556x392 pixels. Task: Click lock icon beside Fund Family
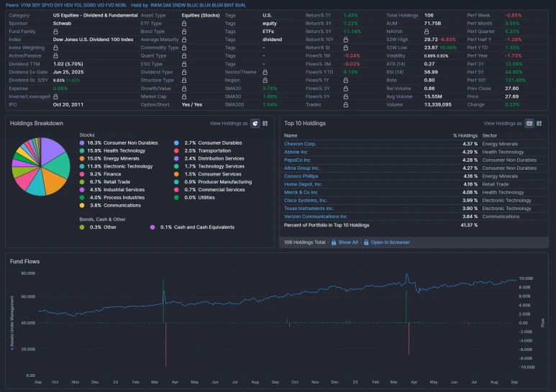point(55,32)
